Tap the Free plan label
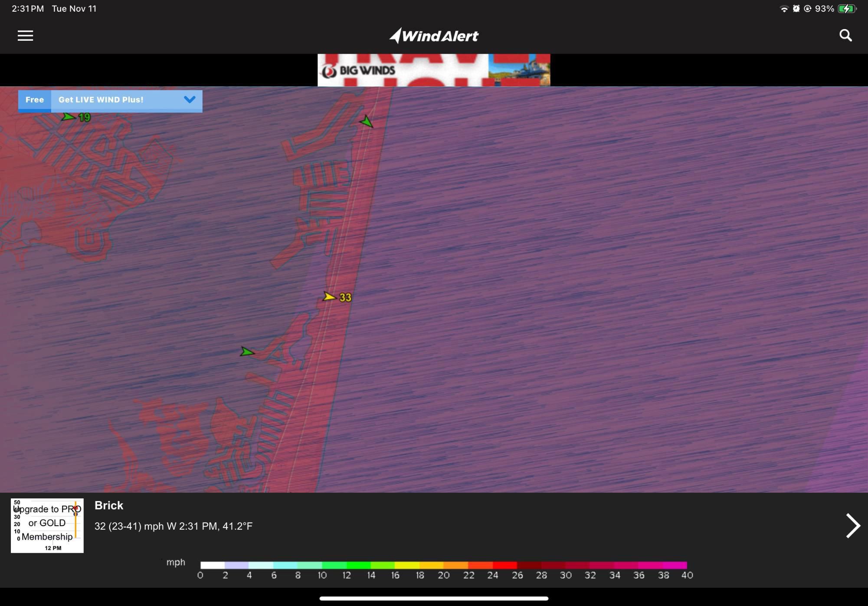Viewport: 868px width, 606px height. point(35,100)
